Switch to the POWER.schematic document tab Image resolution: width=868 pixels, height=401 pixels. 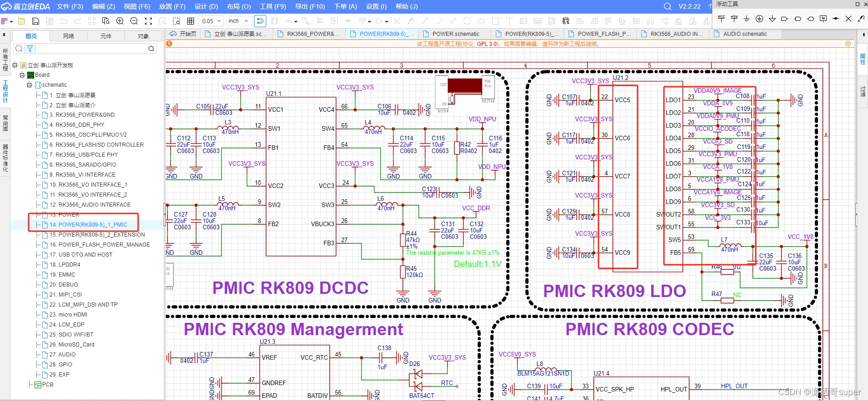[x=456, y=34]
